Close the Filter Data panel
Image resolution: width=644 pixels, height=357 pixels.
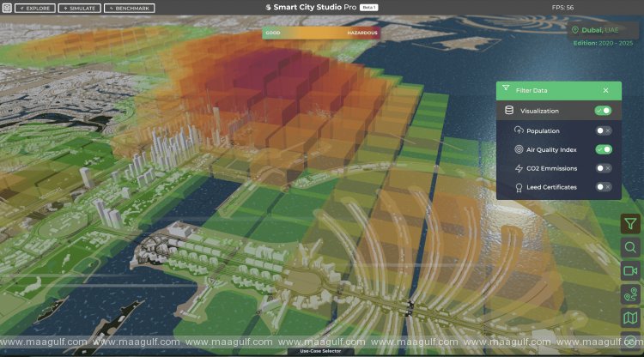(x=606, y=90)
